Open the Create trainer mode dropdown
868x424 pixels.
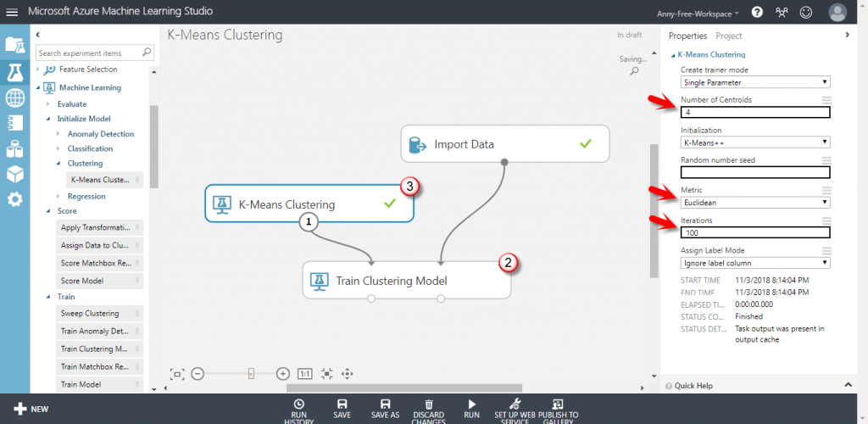(x=755, y=82)
